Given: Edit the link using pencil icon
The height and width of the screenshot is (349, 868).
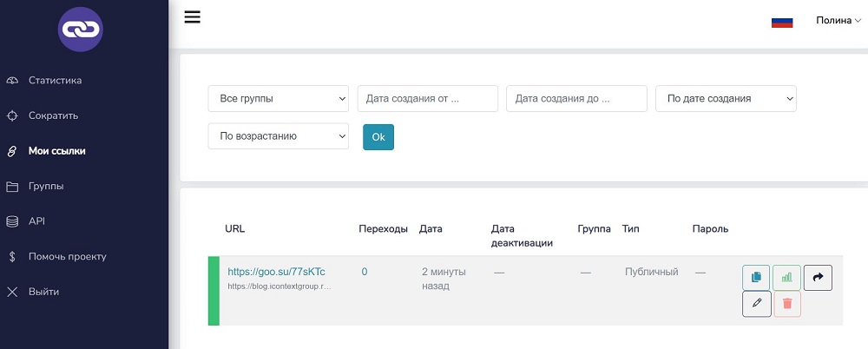Looking at the screenshot, I should tap(756, 304).
